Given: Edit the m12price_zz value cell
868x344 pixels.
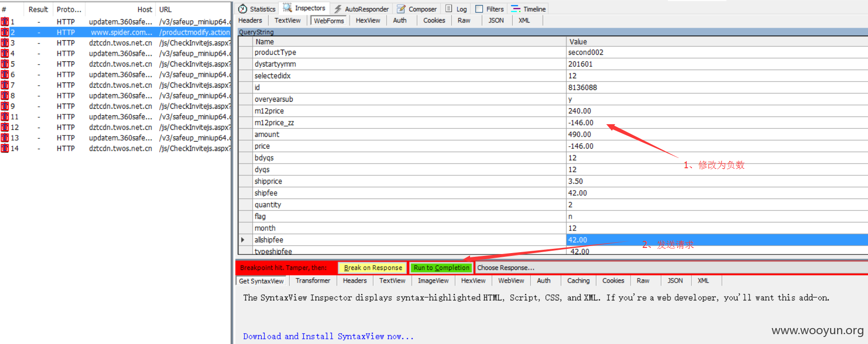Looking at the screenshot, I should point(717,123).
